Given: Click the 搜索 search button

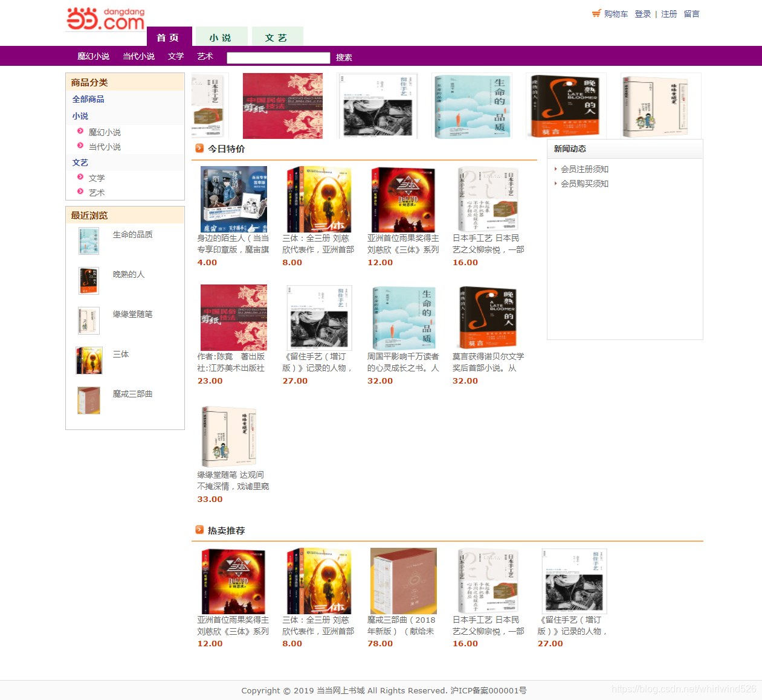Looking at the screenshot, I should pyautogui.click(x=344, y=57).
